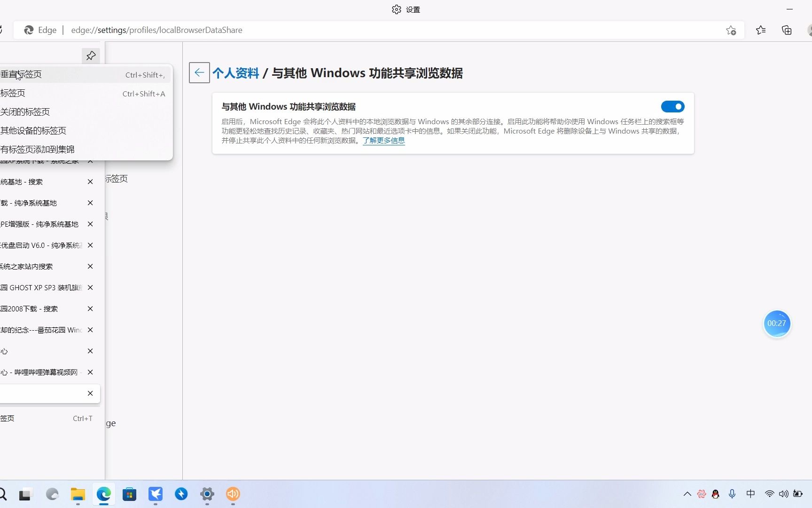Switch to the 统基地 - 搜索 tab

41,182
